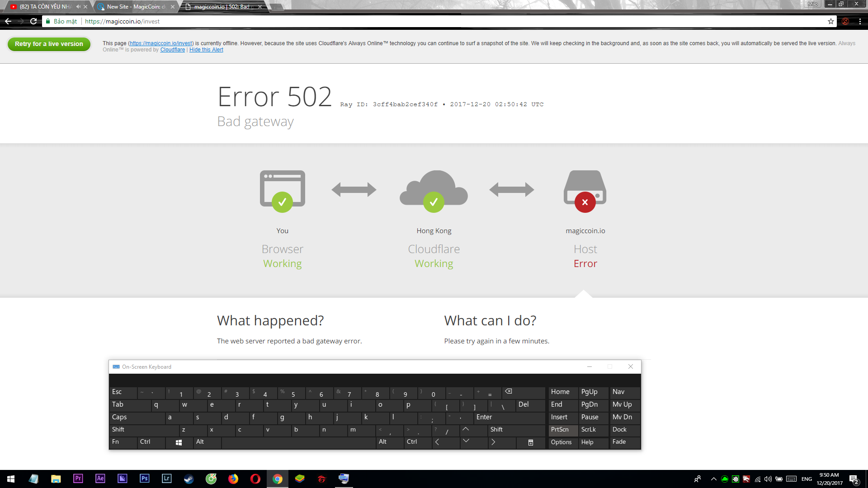This screenshot has height=488, width=868.
Task: Toggle ScrLk key on the keyboard
Action: tap(593, 430)
